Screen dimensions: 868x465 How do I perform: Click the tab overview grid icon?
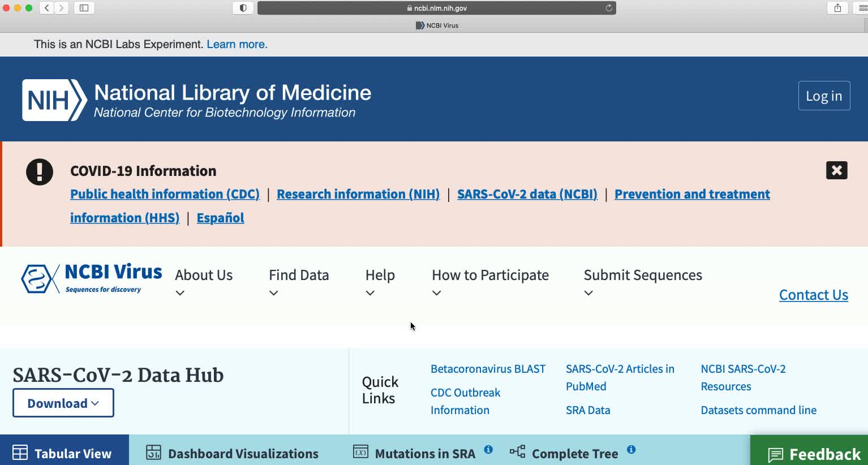863,8
